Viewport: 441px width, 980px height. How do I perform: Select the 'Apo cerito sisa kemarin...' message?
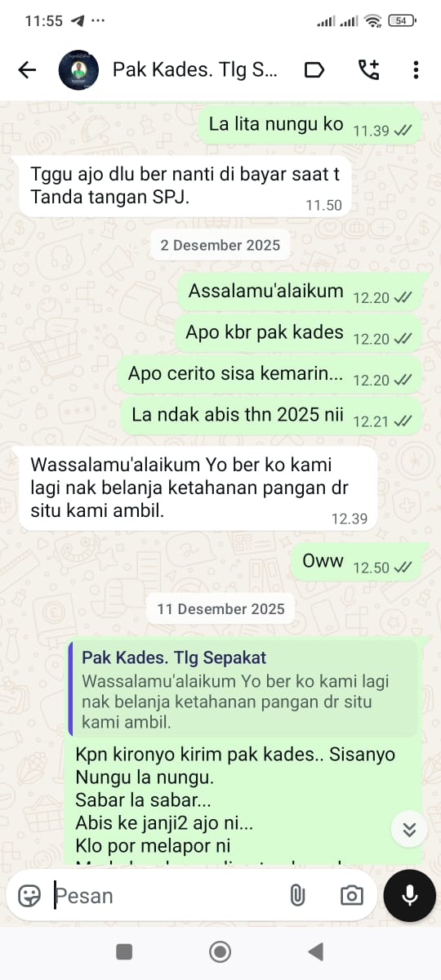pos(270,376)
